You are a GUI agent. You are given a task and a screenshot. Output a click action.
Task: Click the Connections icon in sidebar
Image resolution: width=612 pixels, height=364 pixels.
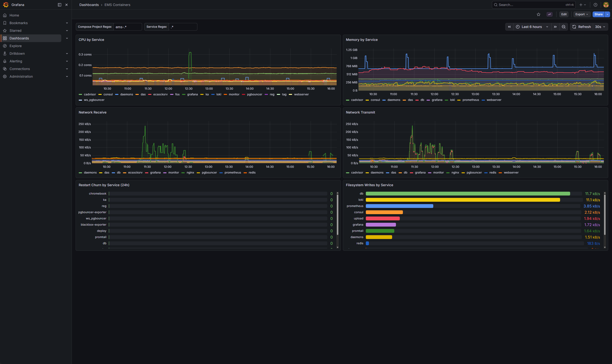click(x=5, y=69)
